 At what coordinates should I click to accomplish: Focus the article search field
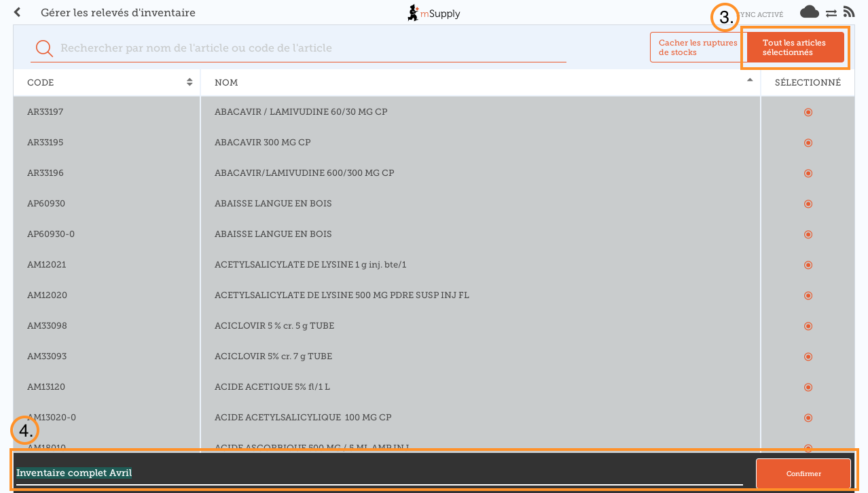click(312, 48)
